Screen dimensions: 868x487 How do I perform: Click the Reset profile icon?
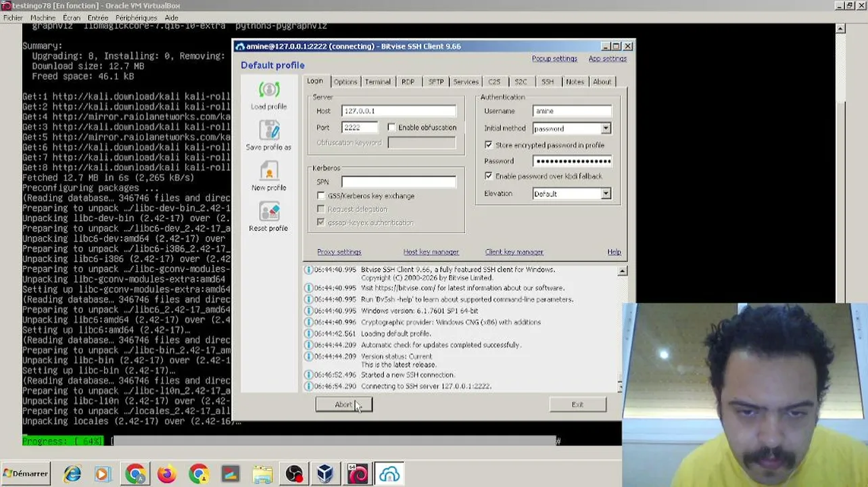269,211
